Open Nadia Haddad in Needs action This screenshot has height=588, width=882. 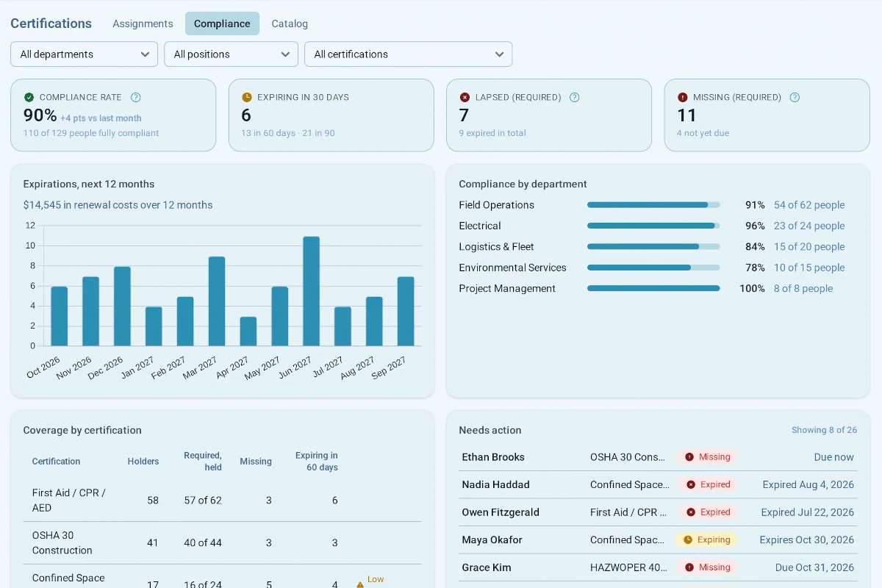[x=658, y=484]
